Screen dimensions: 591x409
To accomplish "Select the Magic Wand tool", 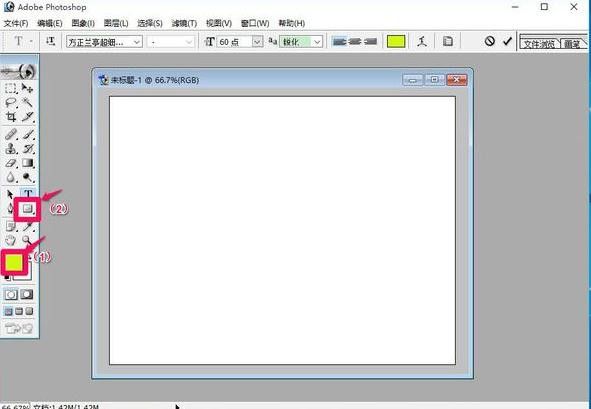I will click(28, 103).
